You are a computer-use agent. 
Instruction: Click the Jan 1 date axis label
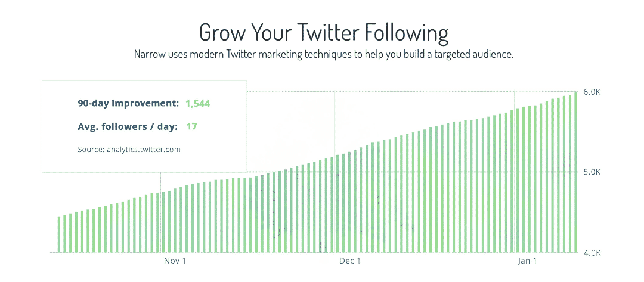(527, 261)
